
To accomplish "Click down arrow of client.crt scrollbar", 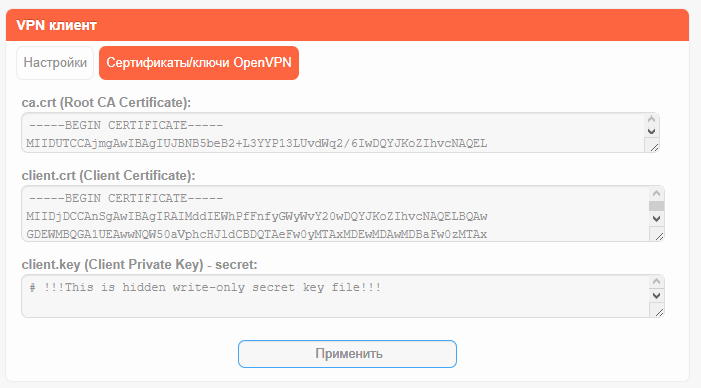I will 656,219.
